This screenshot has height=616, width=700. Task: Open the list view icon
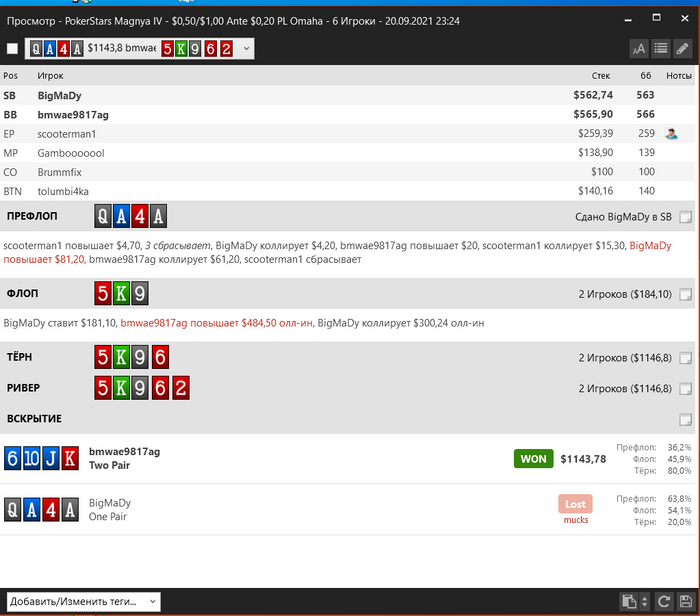(x=661, y=49)
